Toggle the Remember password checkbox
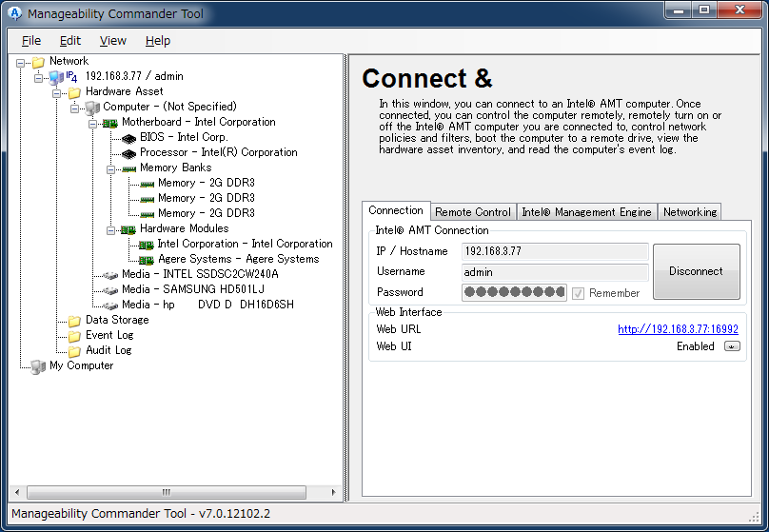 (578, 293)
